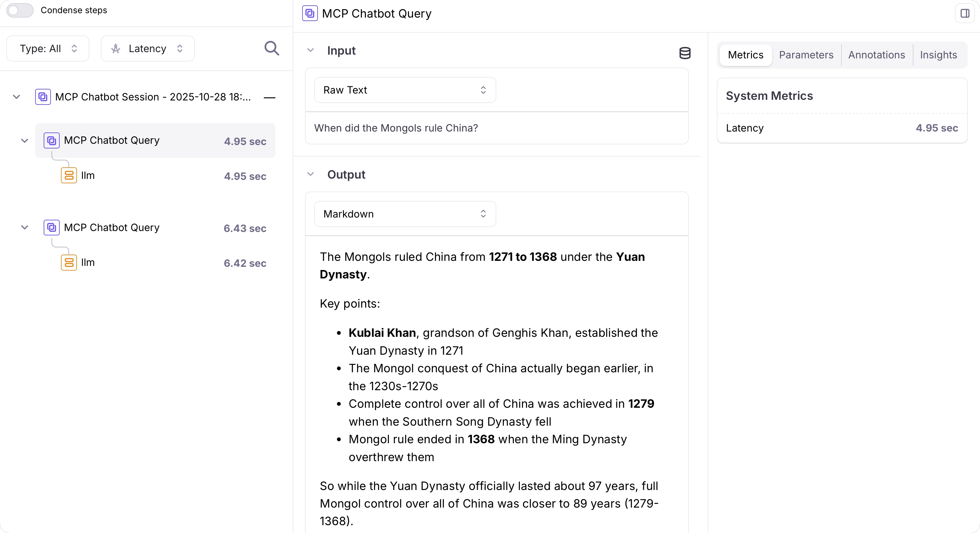The image size is (980, 533).
Task: Click the first llm span icon
Action: click(x=69, y=175)
